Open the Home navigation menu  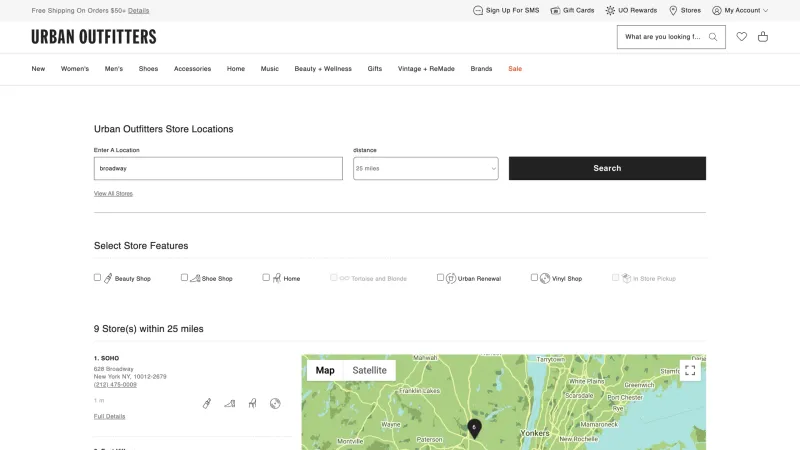(x=236, y=69)
